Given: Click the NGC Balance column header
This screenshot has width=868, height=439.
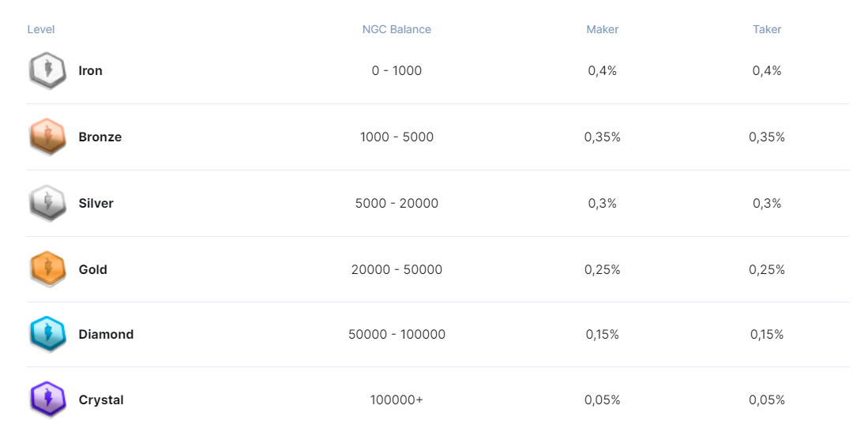Looking at the screenshot, I should coord(396,29).
